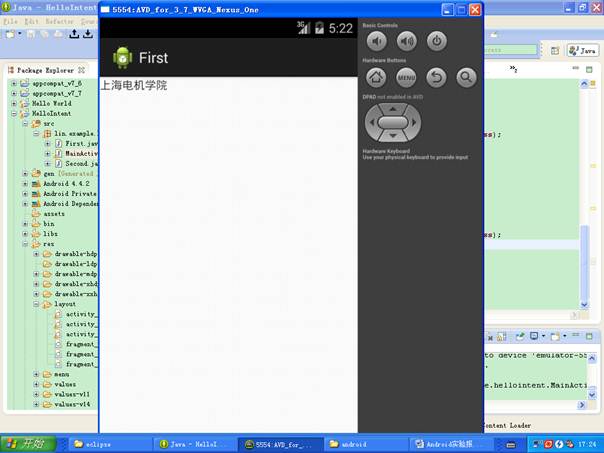Viewport: 604px width, 453px height.
Task: Expand the Hello World project
Action: click(14, 104)
